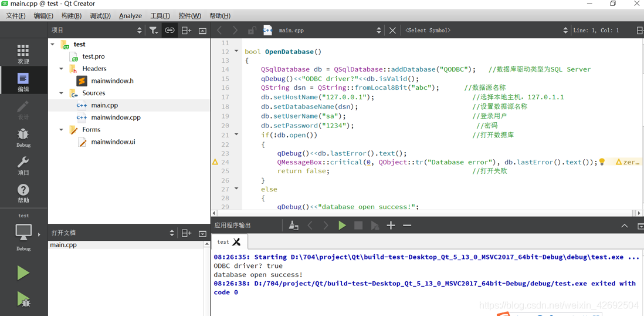Fold the else block at line 27
Image resolution: width=644 pixels, height=316 pixels.
pyautogui.click(x=236, y=189)
